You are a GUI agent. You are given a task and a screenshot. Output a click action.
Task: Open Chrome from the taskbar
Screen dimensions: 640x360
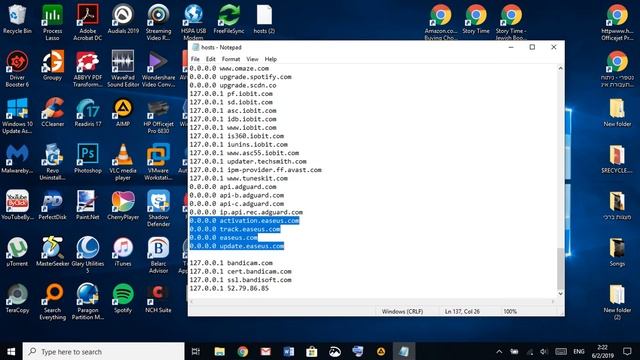coord(243,351)
